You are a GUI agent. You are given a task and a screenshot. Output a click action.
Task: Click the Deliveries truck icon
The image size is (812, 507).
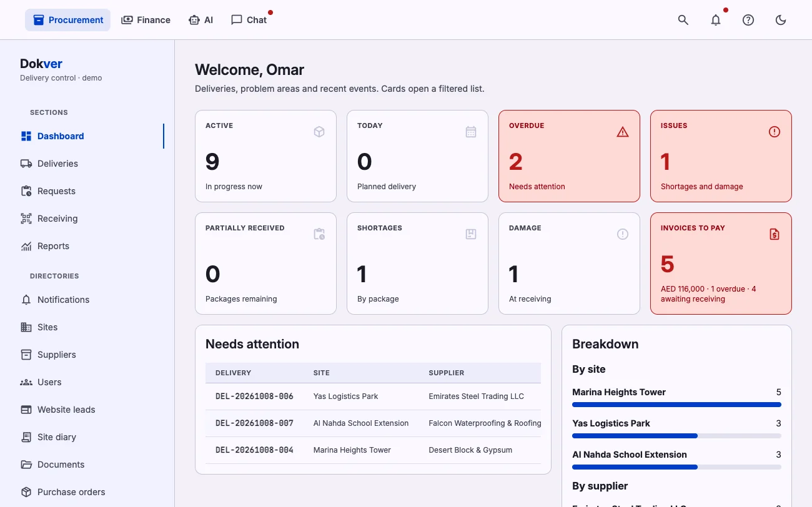26,164
